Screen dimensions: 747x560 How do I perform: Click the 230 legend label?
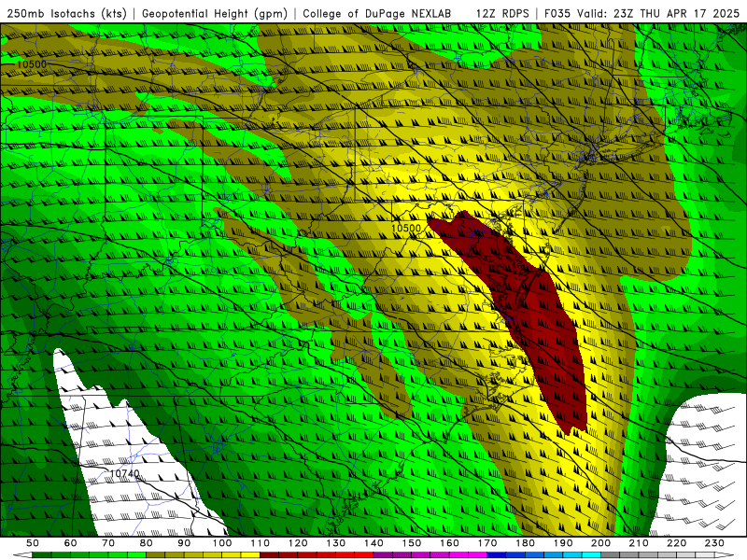(714, 543)
